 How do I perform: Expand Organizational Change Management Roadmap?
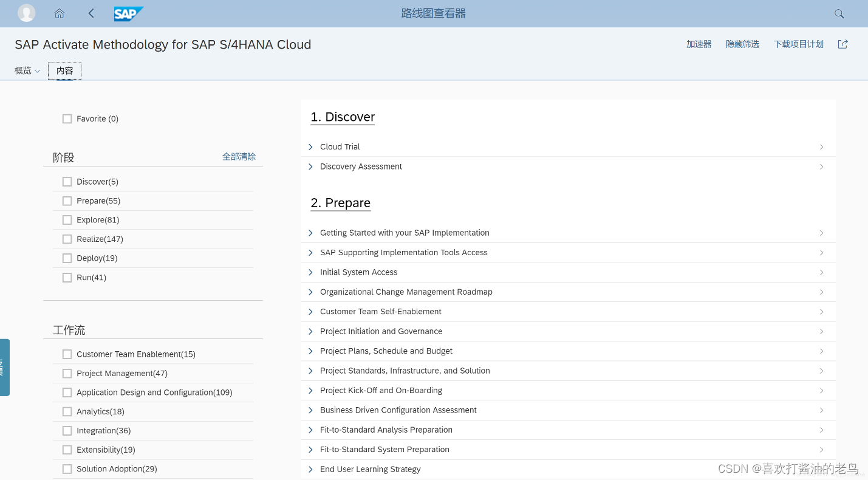pyautogui.click(x=310, y=292)
